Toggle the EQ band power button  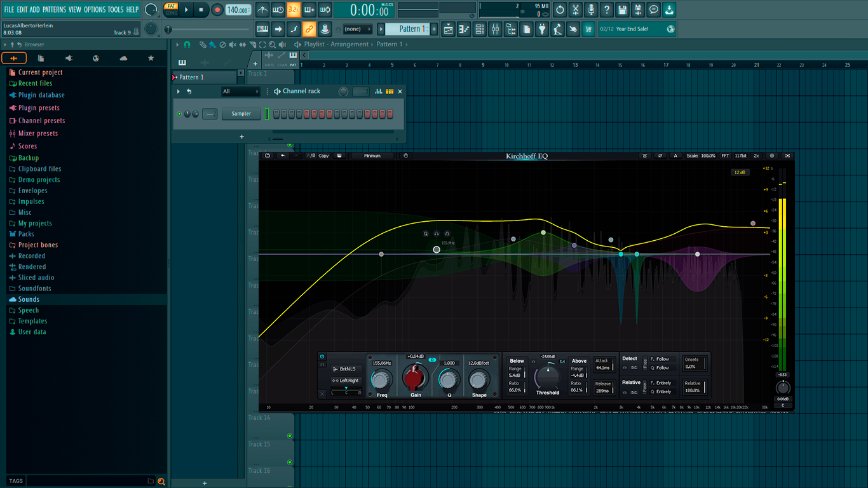click(x=322, y=356)
